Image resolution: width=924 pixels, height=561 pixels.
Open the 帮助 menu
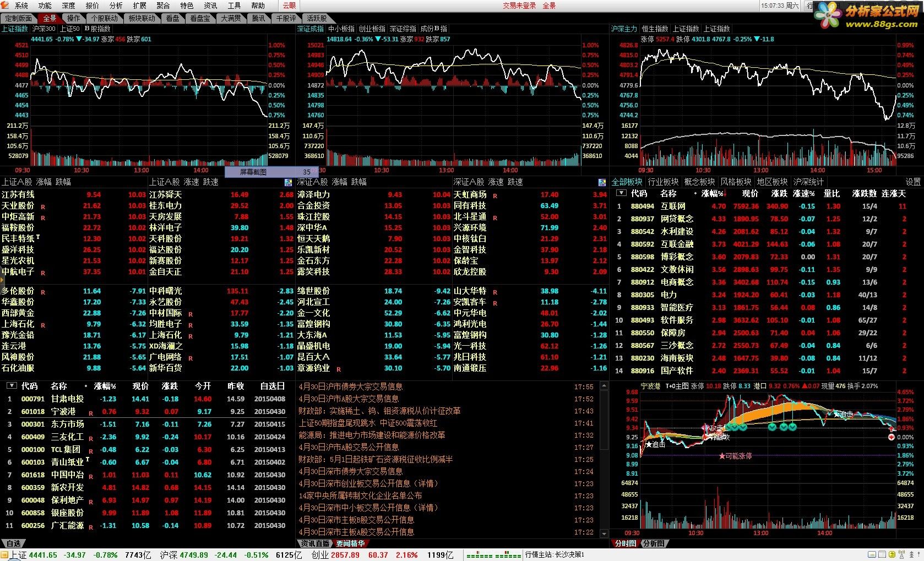pyautogui.click(x=258, y=6)
